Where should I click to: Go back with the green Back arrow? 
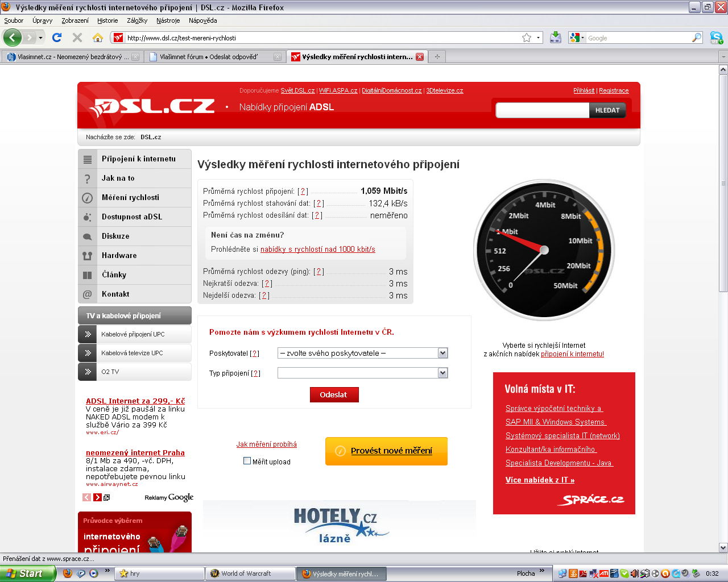coord(13,38)
